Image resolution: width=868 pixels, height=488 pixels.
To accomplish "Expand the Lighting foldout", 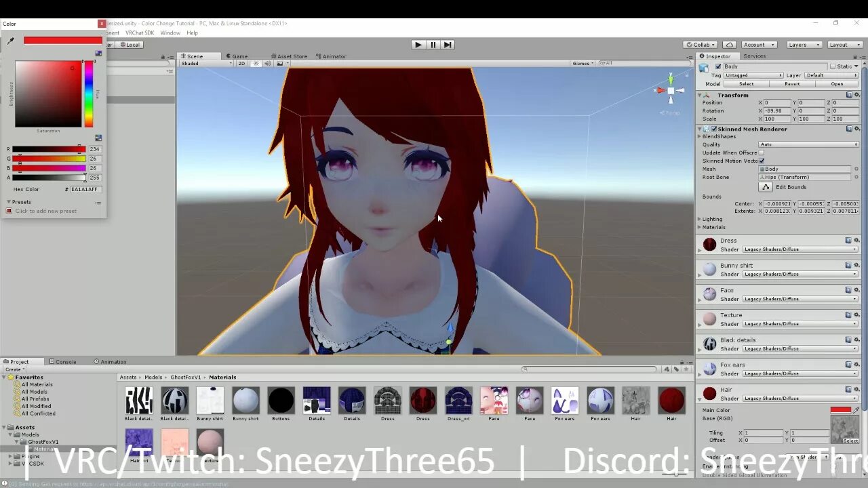I will click(x=700, y=219).
